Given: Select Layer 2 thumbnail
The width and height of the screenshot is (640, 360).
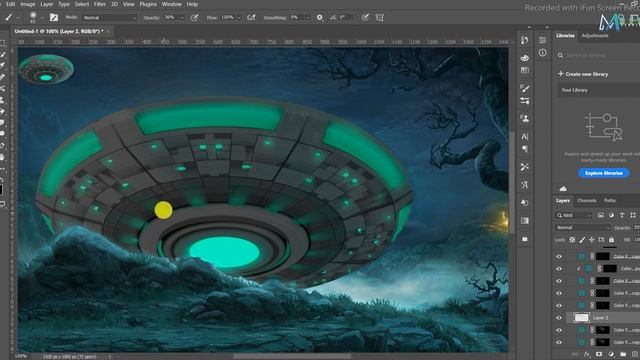Looking at the screenshot, I should [581, 318].
